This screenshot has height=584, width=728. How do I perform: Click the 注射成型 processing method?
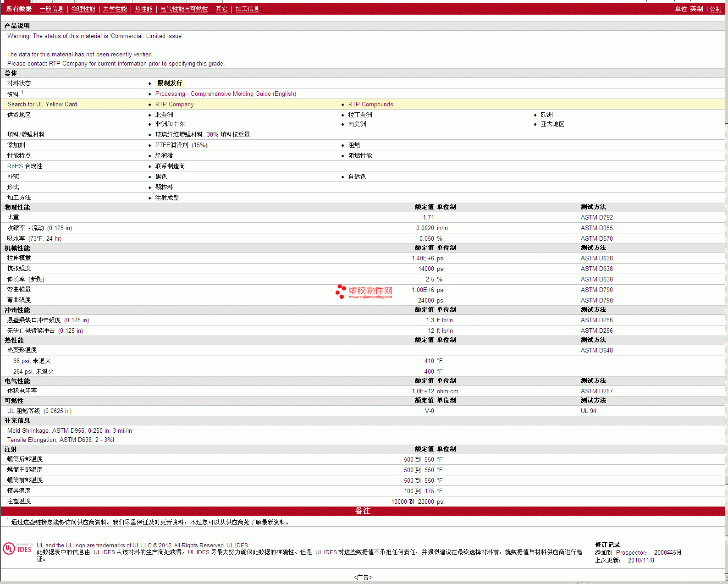pyautogui.click(x=167, y=198)
